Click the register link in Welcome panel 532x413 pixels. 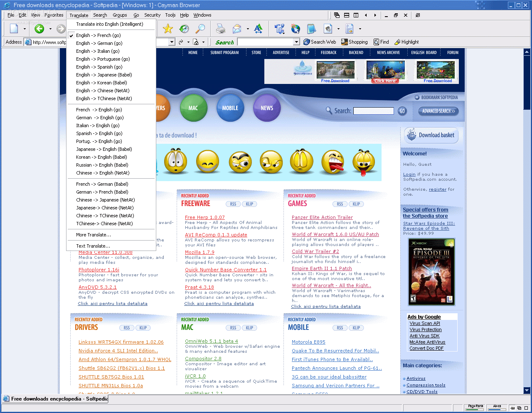coord(438,189)
